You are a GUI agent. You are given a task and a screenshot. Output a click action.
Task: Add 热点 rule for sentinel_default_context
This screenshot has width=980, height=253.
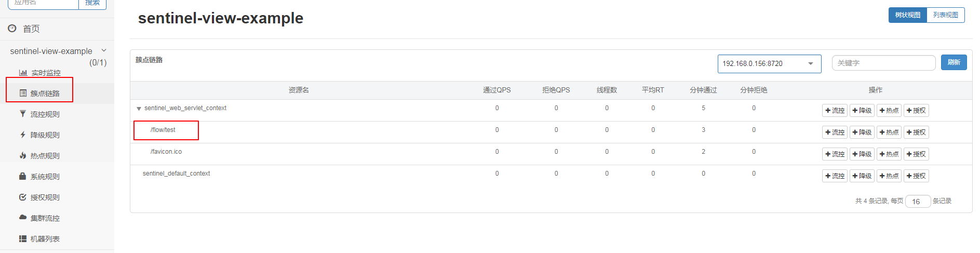coord(889,176)
